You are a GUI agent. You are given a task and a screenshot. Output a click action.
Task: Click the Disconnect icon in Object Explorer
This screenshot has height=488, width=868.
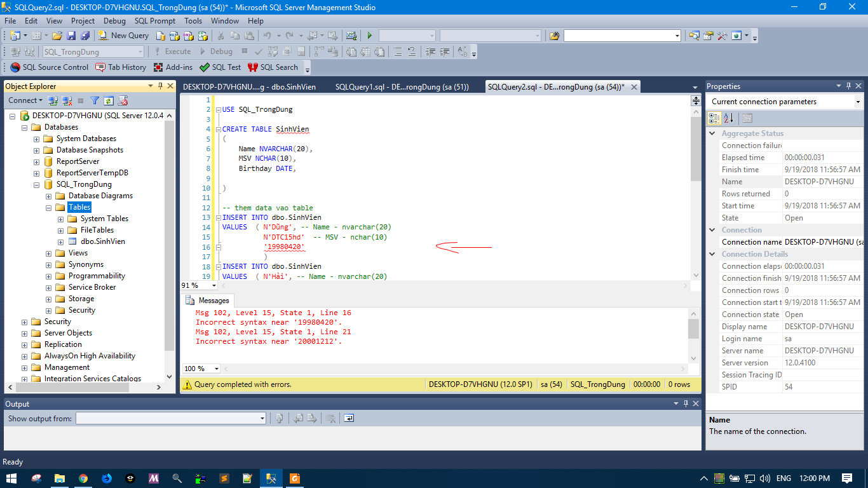tap(67, 100)
